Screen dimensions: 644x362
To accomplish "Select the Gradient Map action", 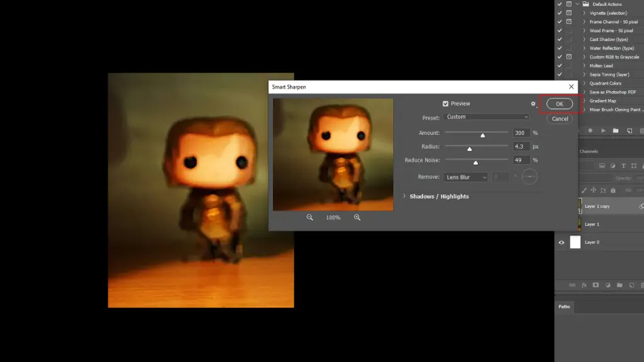I will pyautogui.click(x=602, y=101).
